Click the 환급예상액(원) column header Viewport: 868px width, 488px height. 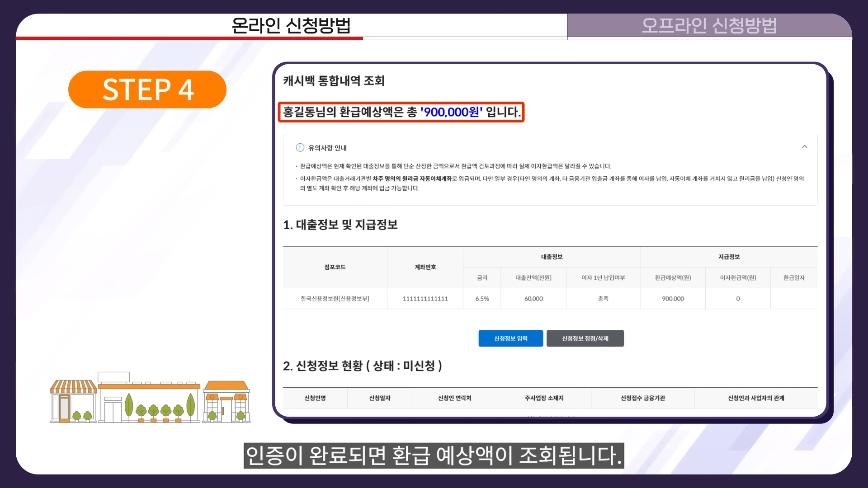point(673,277)
